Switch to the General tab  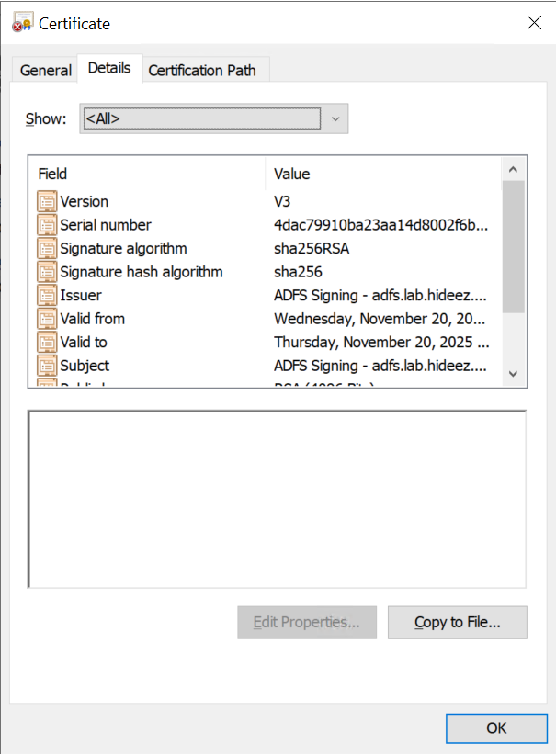[x=45, y=70]
